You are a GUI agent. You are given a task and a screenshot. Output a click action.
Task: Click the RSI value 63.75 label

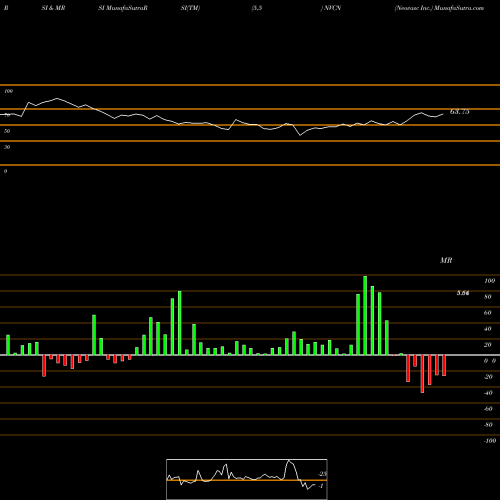460,112
